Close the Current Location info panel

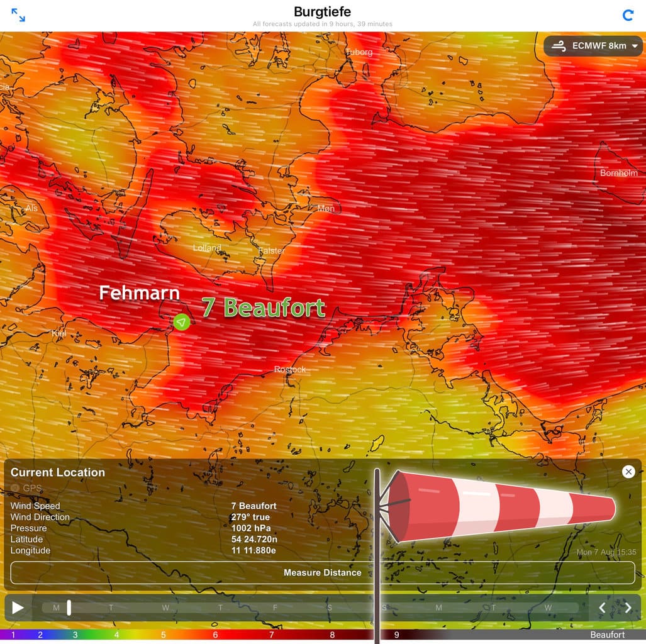click(x=628, y=472)
